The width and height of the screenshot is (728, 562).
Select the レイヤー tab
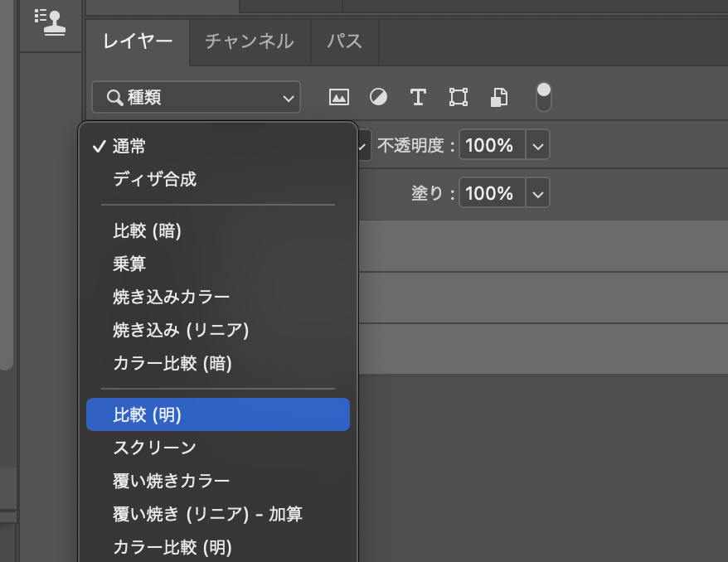point(138,41)
